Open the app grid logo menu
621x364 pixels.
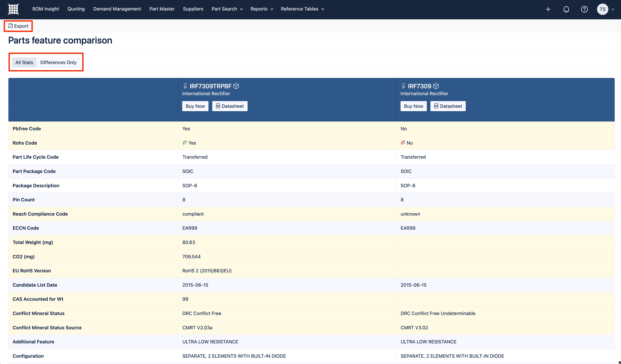13,9
